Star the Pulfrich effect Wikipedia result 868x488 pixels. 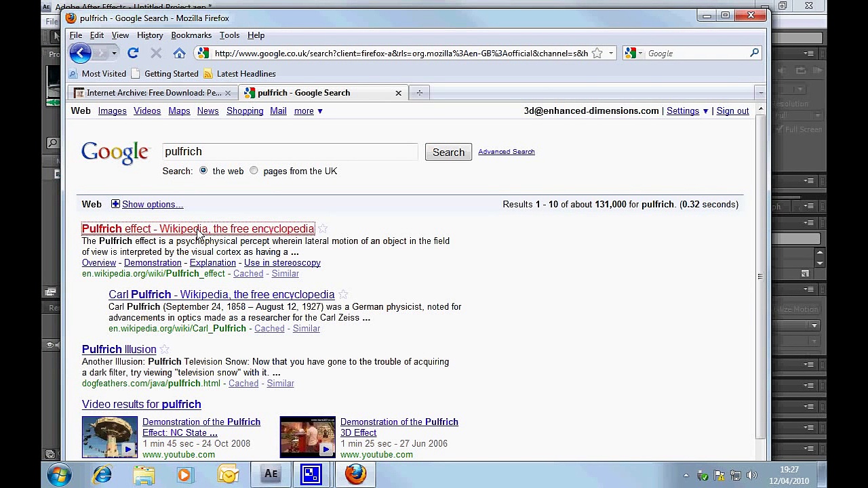point(323,229)
